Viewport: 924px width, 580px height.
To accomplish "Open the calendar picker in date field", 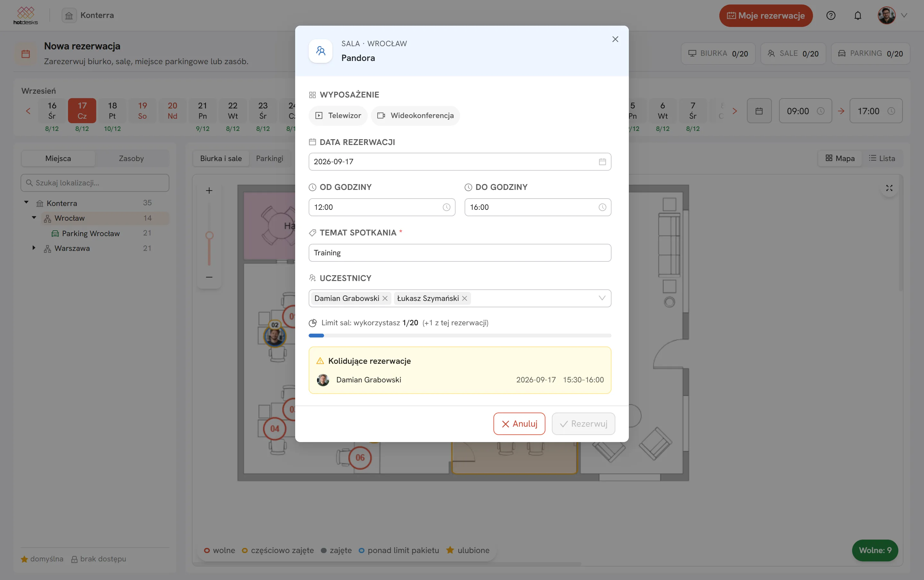I will click(602, 162).
